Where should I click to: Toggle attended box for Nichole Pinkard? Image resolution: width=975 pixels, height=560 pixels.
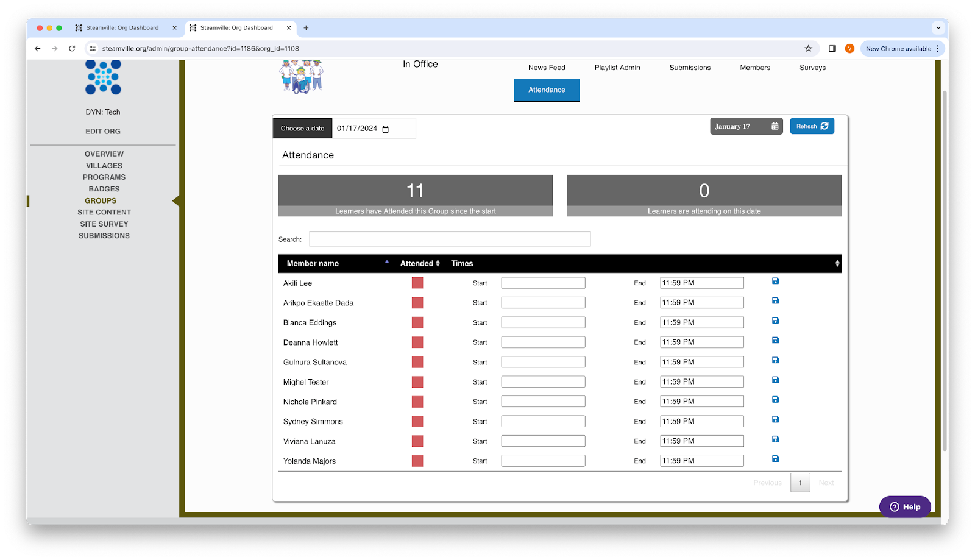(x=417, y=402)
